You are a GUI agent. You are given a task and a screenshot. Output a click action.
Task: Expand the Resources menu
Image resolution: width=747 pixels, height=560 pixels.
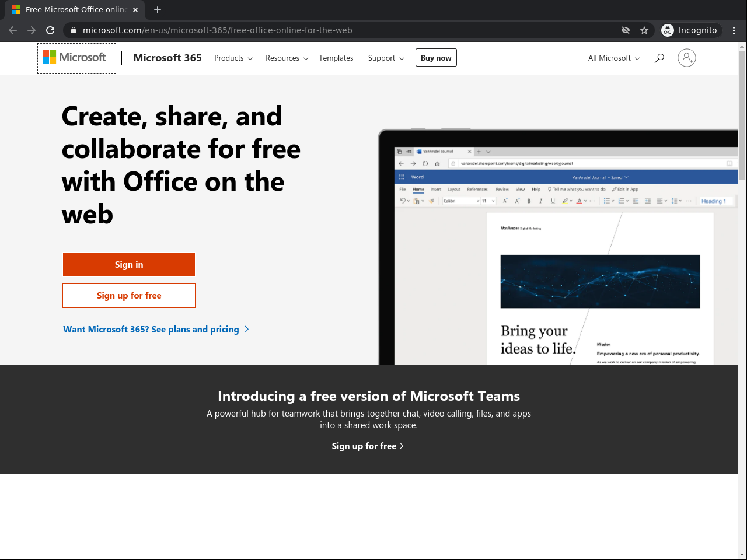287,58
